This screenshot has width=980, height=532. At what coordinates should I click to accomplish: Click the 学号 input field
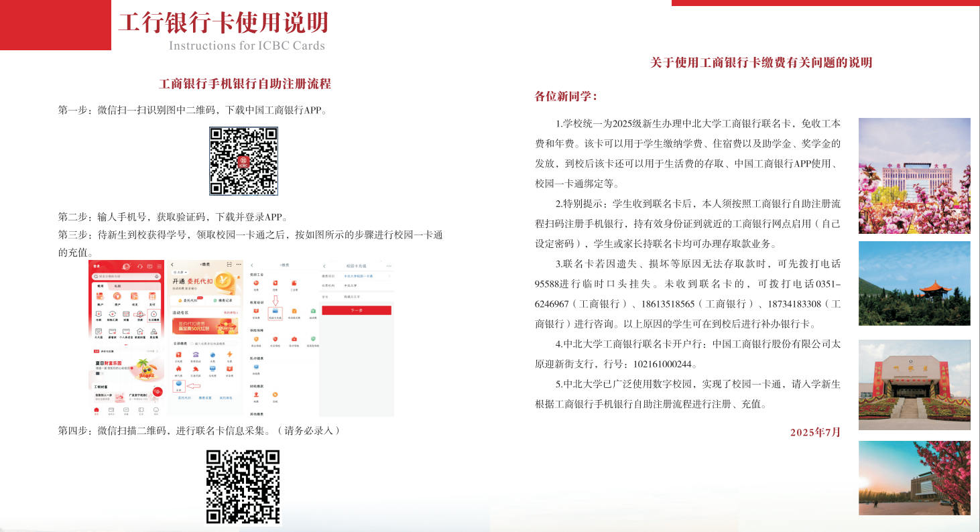pos(356,297)
